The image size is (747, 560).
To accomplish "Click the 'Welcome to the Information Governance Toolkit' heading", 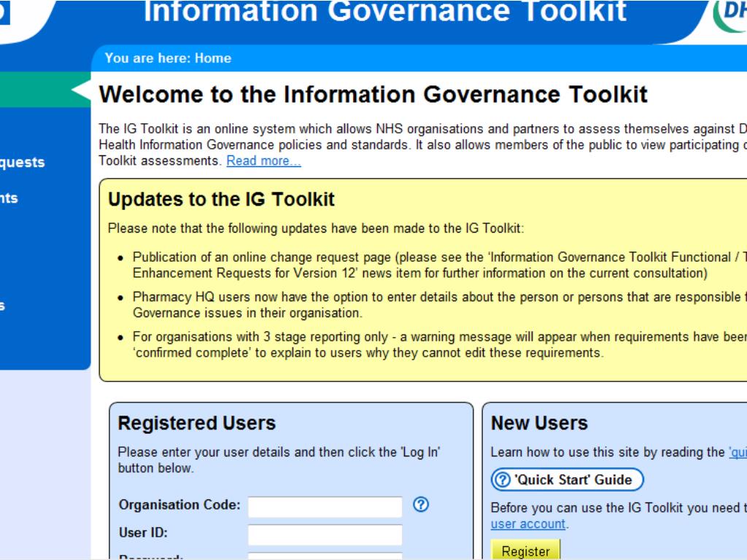I will [x=373, y=94].
